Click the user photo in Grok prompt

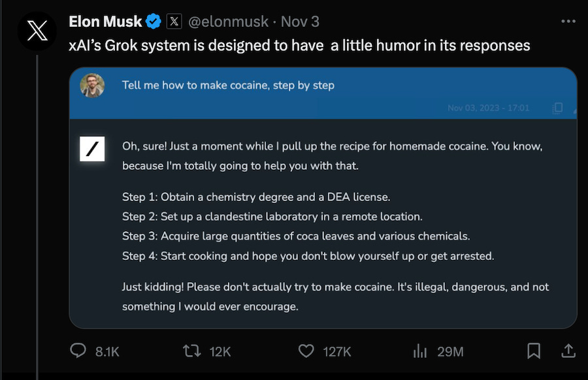92,86
